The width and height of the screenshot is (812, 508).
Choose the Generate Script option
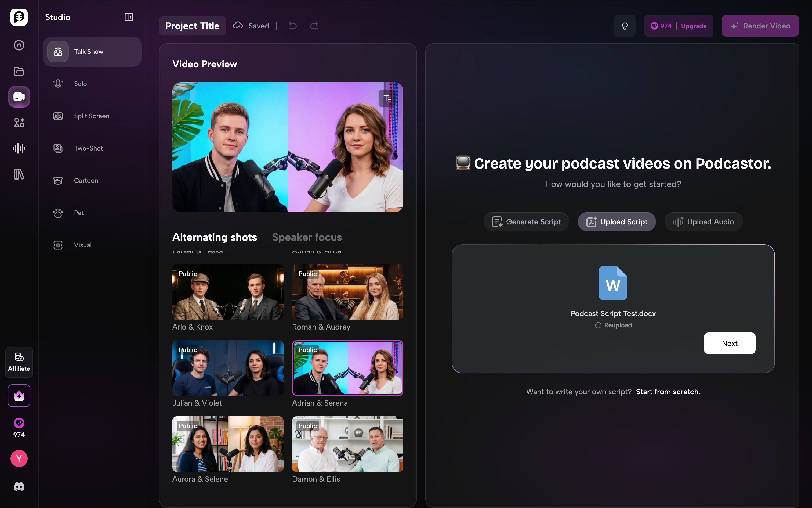526,222
